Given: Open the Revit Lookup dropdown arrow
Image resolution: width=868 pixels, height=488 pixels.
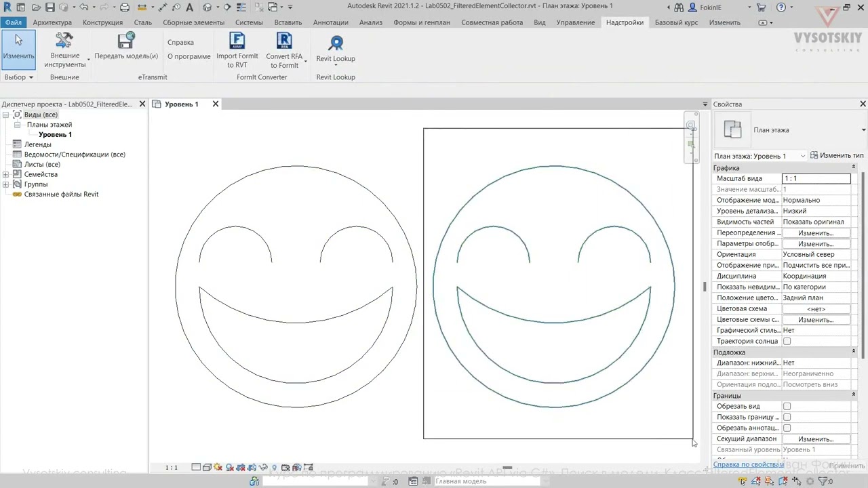Looking at the screenshot, I should [x=336, y=66].
